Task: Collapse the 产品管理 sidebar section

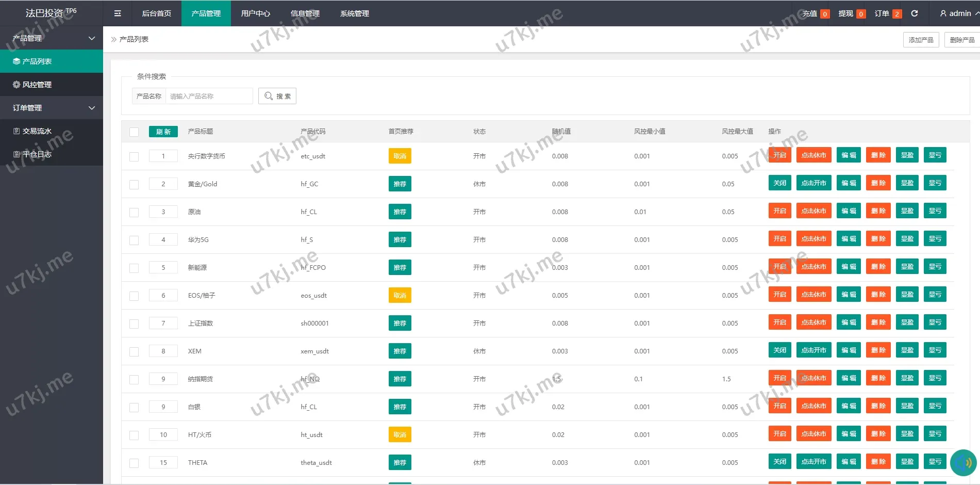Action: pyautogui.click(x=92, y=38)
